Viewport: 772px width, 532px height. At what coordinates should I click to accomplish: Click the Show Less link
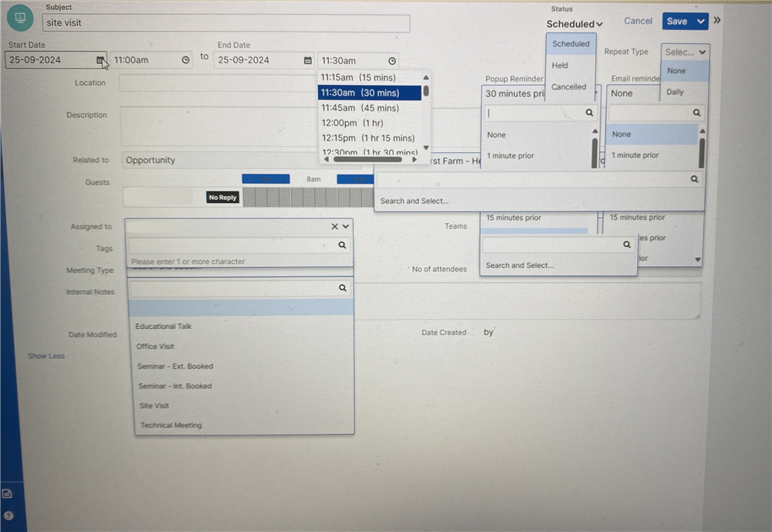pyautogui.click(x=46, y=356)
